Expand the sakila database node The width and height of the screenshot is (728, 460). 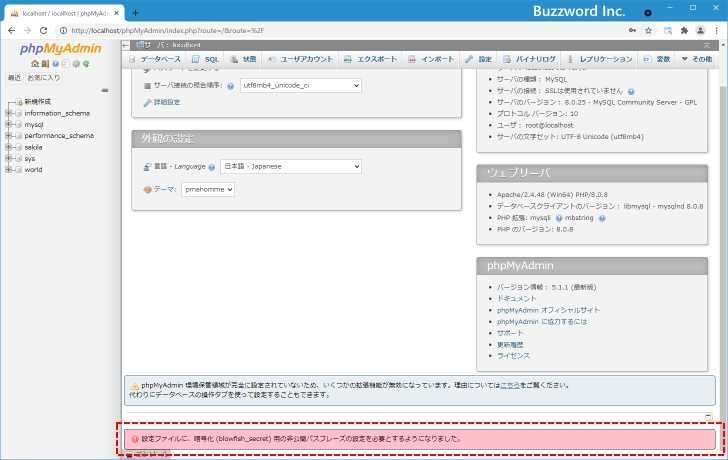(8, 147)
